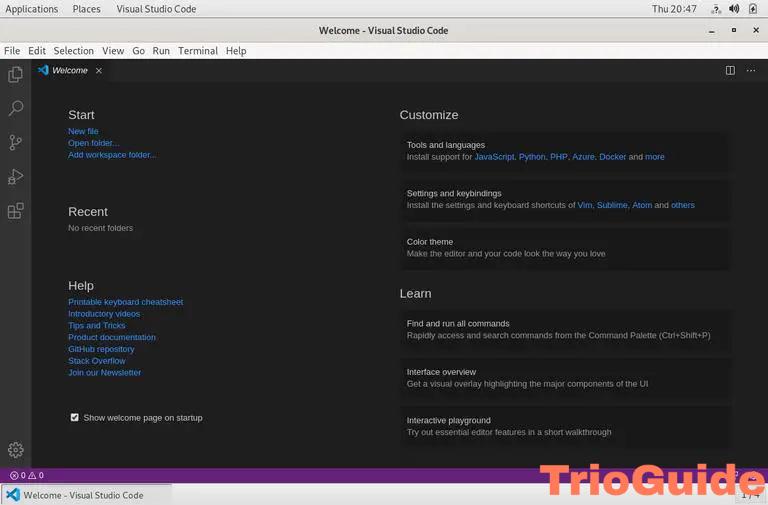This screenshot has height=505, width=768.
Task: Click the Open folder... link
Action: [x=94, y=143]
